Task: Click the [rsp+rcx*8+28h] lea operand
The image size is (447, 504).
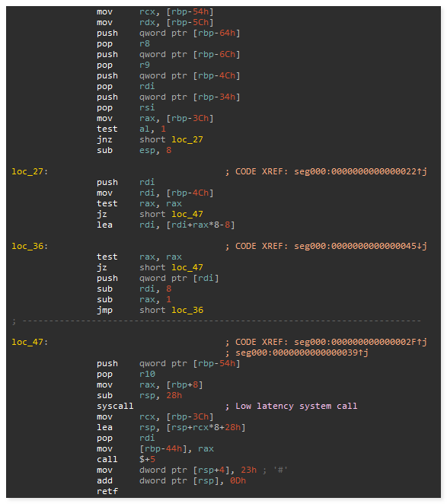Action: coord(206,428)
